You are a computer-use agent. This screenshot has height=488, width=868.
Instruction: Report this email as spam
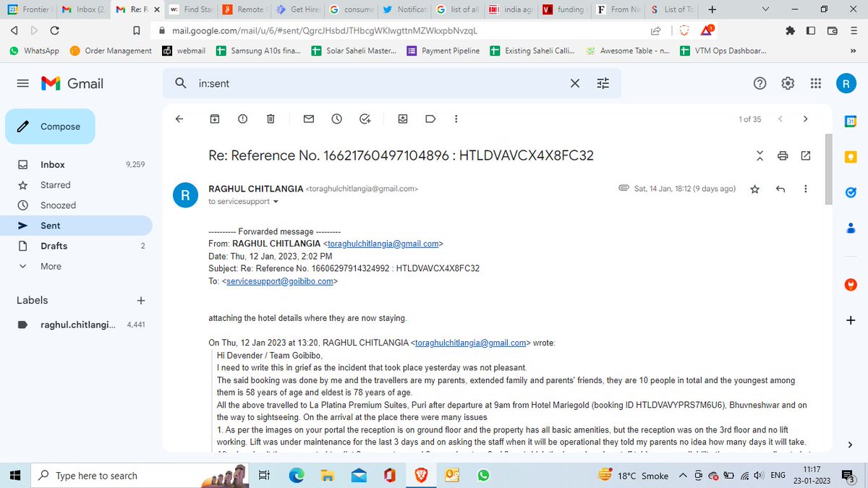coord(242,119)
